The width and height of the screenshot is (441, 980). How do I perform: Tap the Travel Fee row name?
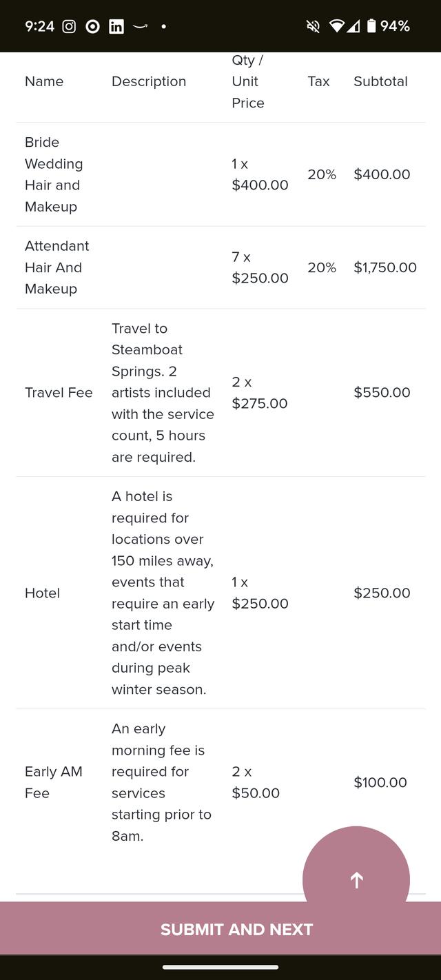(59, 393)
